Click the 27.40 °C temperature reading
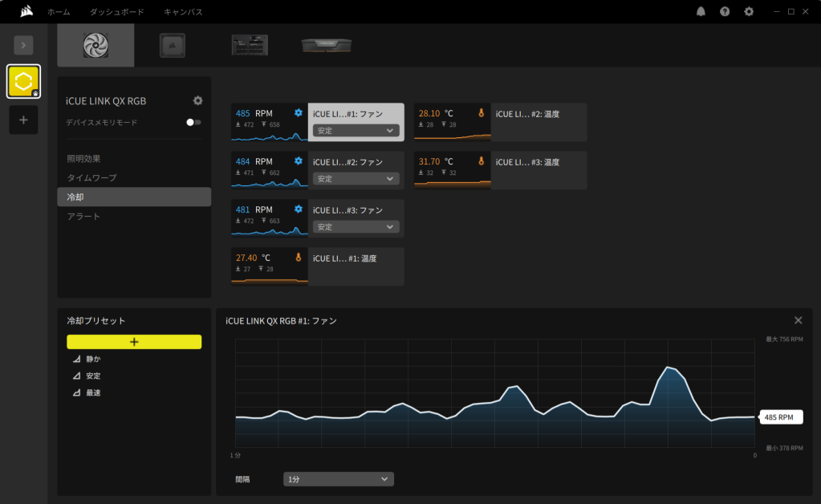This screenshot has width=821, height=504. tap(253, 258)
